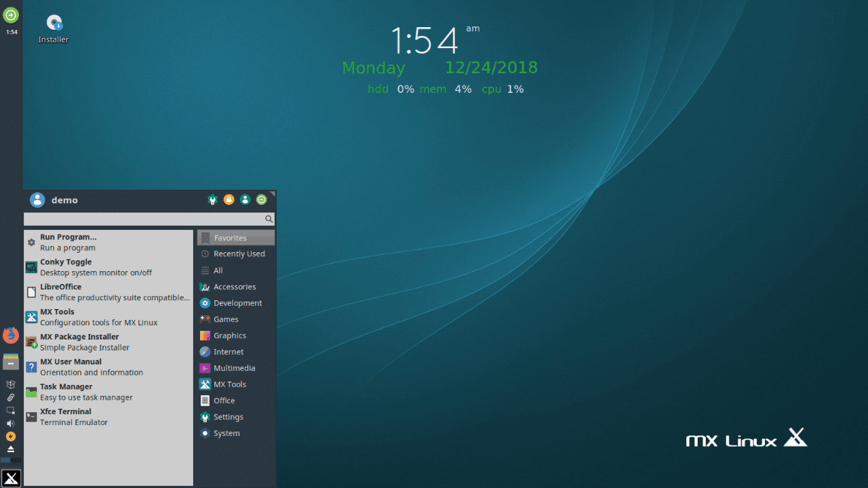Open the power manager lightning icon
868x488 pixels.
[11, 436]
